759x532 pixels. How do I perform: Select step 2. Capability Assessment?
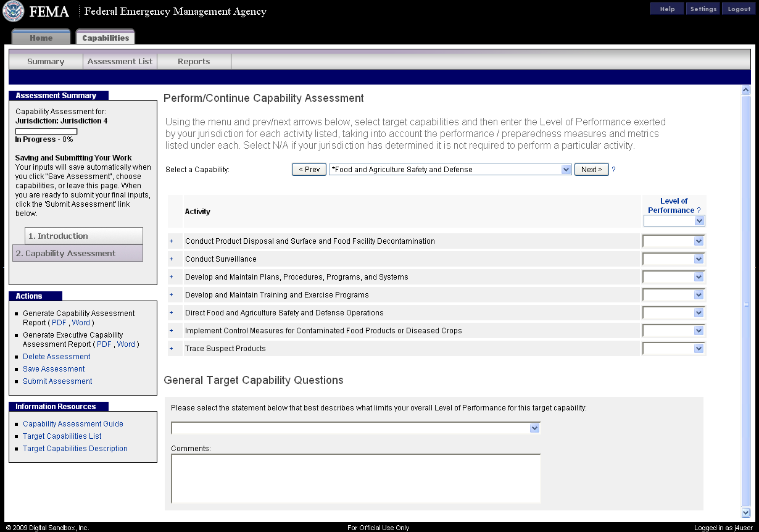tap(78, 253)
